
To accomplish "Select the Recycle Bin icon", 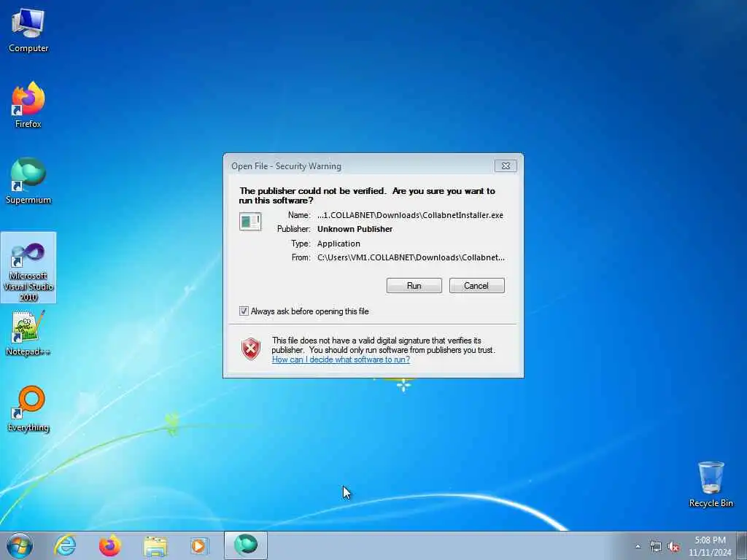I will [711, 484].
